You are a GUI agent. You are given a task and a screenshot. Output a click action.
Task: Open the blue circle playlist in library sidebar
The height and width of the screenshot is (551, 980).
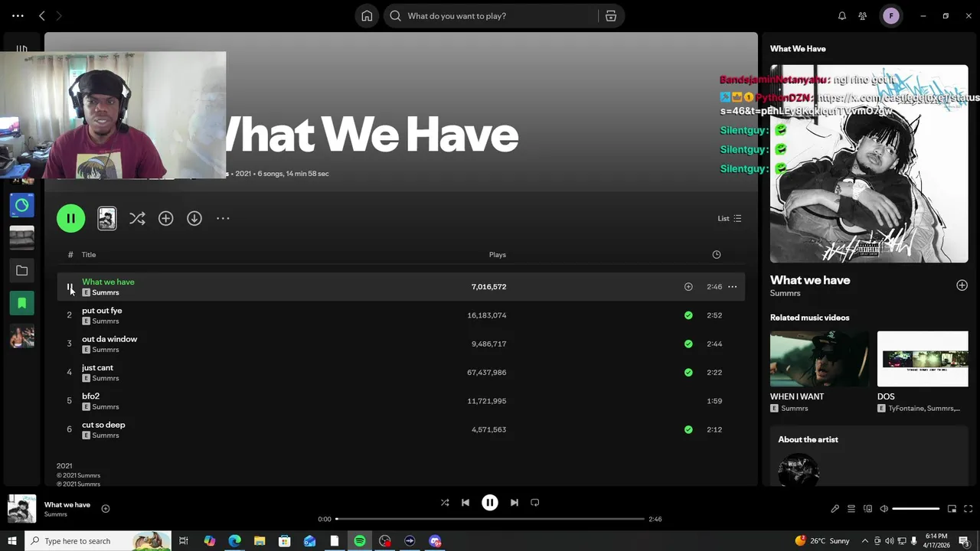pyautogui.click(x=22, y=205)
